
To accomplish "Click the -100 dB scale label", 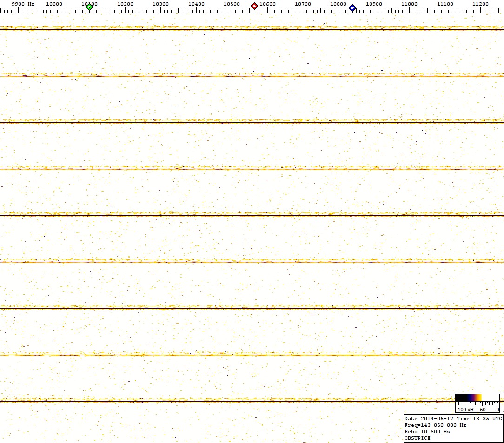I will tap(464, 410).
